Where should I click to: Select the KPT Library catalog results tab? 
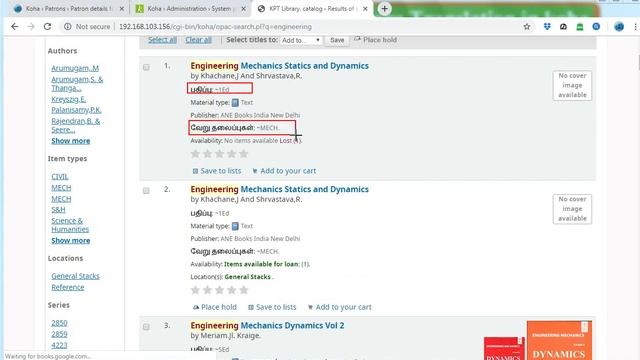coord(312,9)
